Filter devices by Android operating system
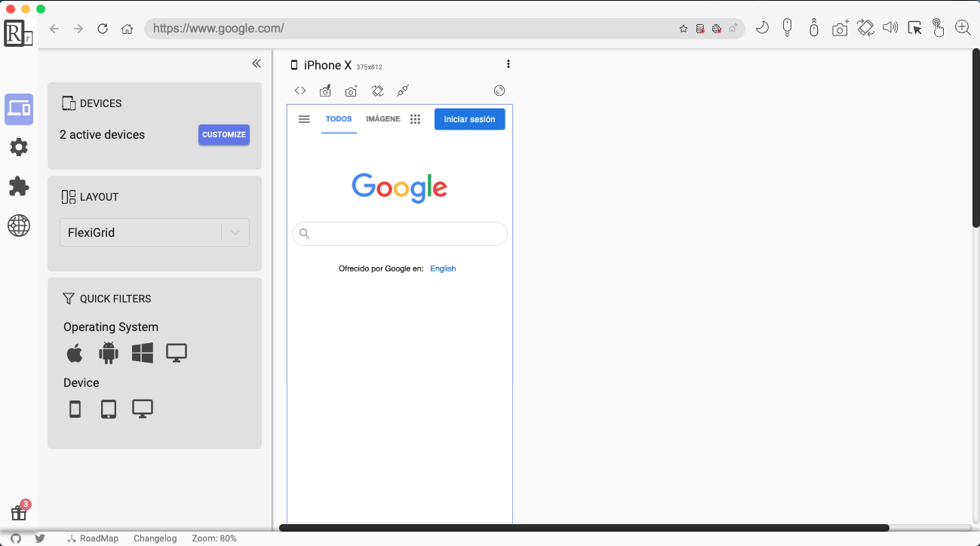This screenshot has height=546, width=980. pyautogui.click(x=109, y=352)
